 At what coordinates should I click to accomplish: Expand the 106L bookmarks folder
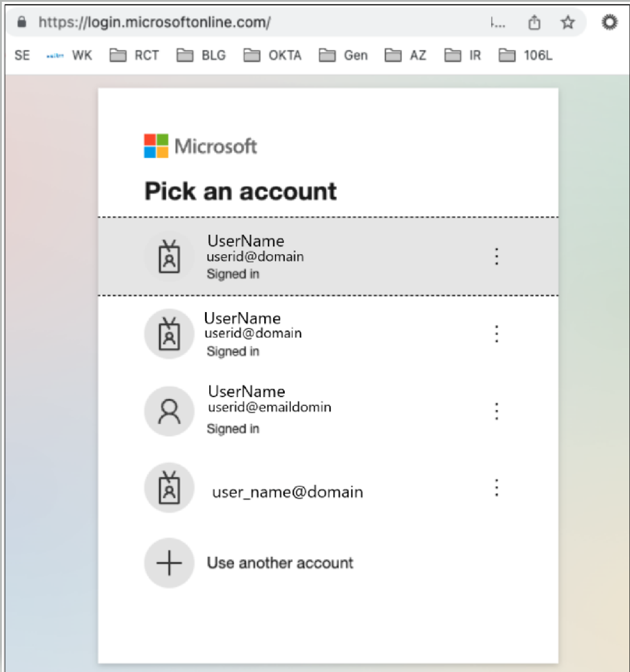525,56
